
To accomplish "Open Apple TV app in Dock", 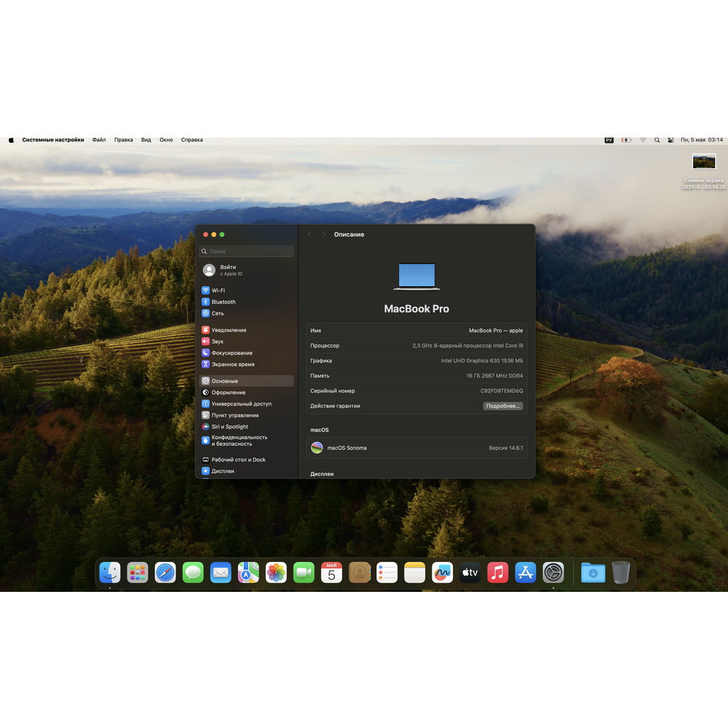I will coord(470,572).
